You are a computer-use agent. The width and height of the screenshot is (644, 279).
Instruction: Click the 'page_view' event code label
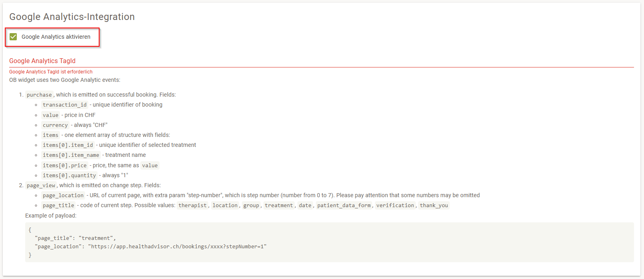pyautogui.click(x=41, y=185)
